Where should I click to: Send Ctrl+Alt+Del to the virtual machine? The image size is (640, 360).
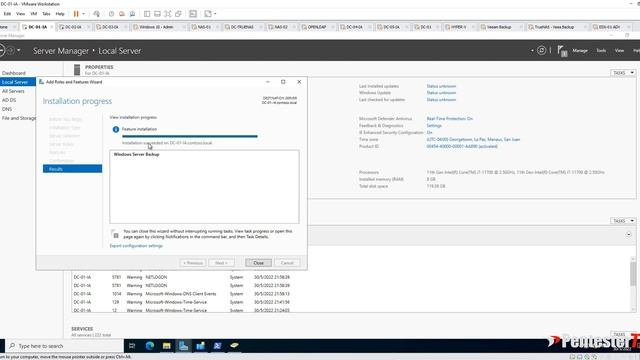pos(96,13)
